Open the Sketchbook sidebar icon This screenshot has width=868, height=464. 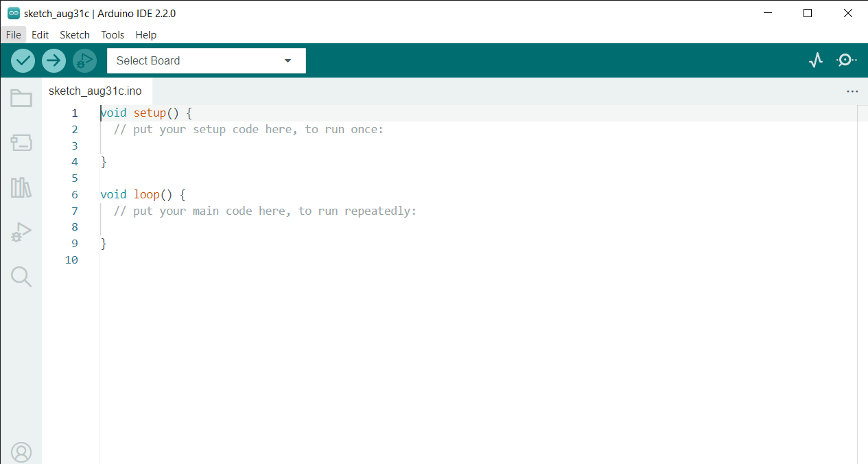coord(21,98)
